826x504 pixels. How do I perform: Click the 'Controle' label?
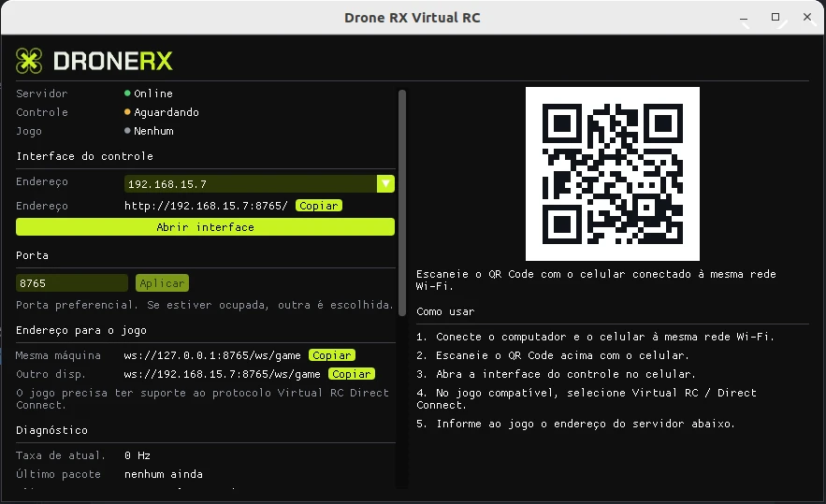41,112
